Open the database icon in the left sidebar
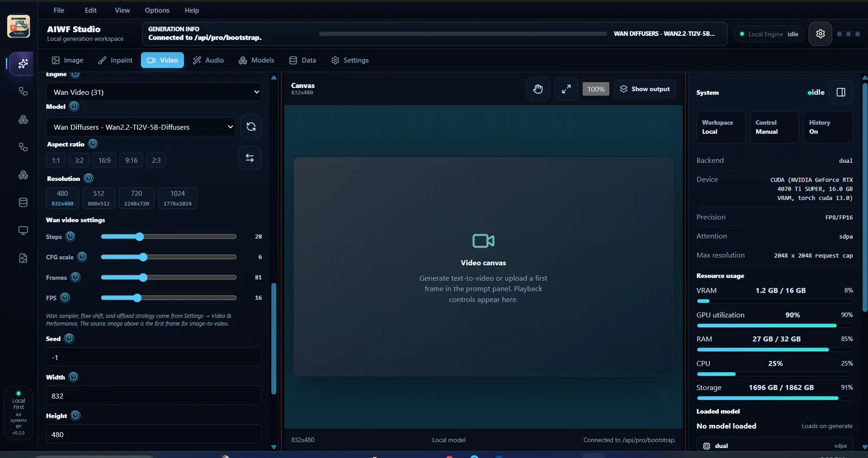868x458 pixels. click(23, 202)
